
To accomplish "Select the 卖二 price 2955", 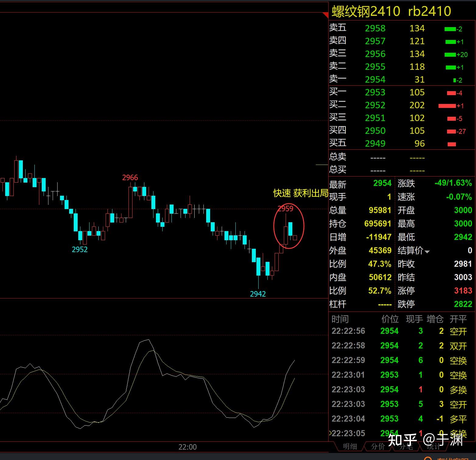I will tap(375, 67).
